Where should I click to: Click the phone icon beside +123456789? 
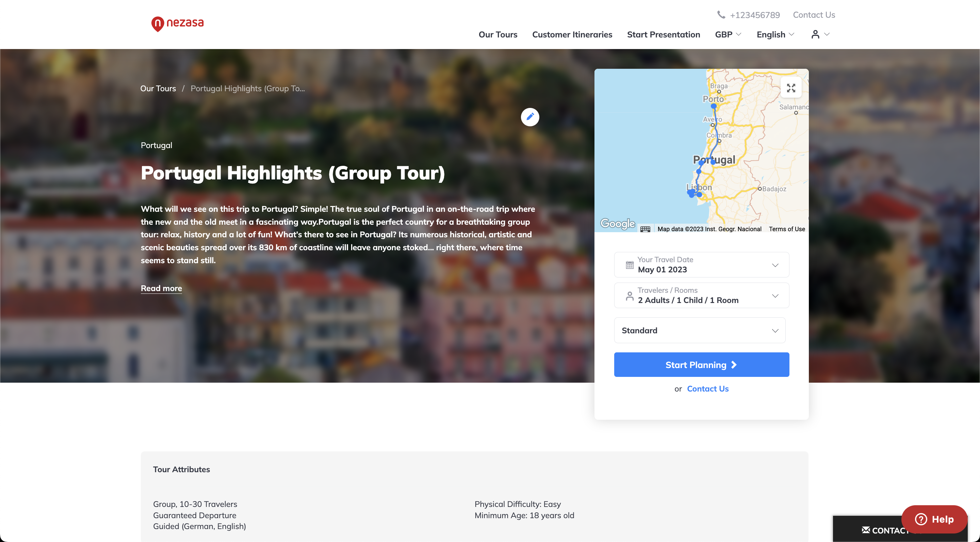(x=721, y=15)
